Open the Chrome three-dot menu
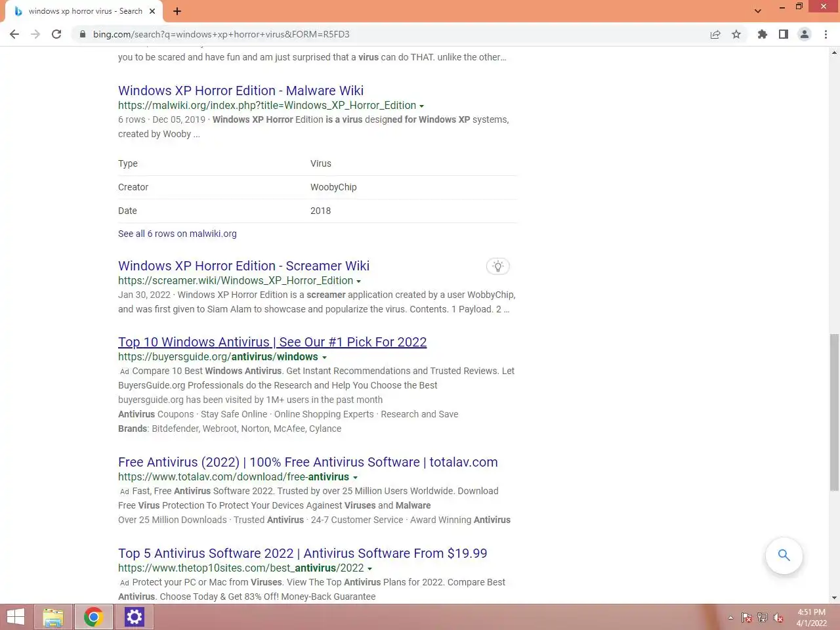Image resolution: width=840 pixels, height=630 pixels. [826, 34]
